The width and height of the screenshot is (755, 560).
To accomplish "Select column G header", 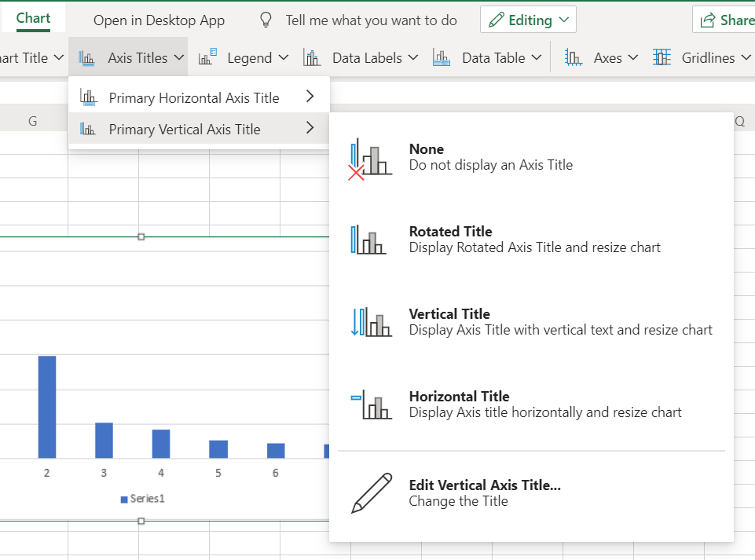I will point(32,120).
